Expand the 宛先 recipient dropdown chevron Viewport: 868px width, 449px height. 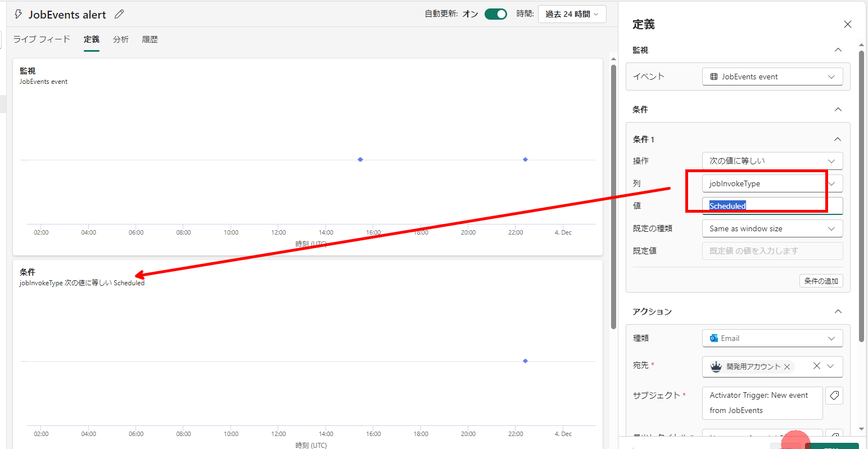click(831, 366)
